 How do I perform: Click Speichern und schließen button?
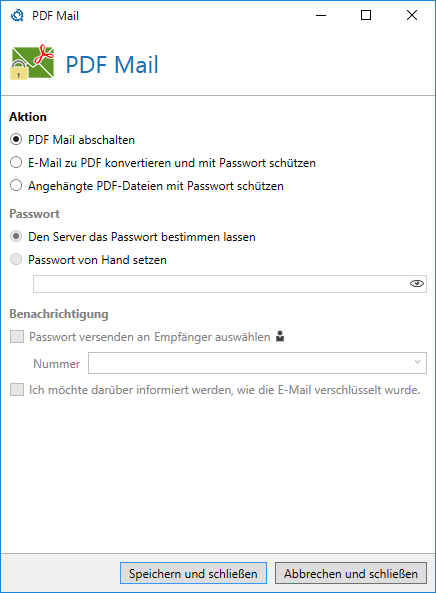point(193,573)
